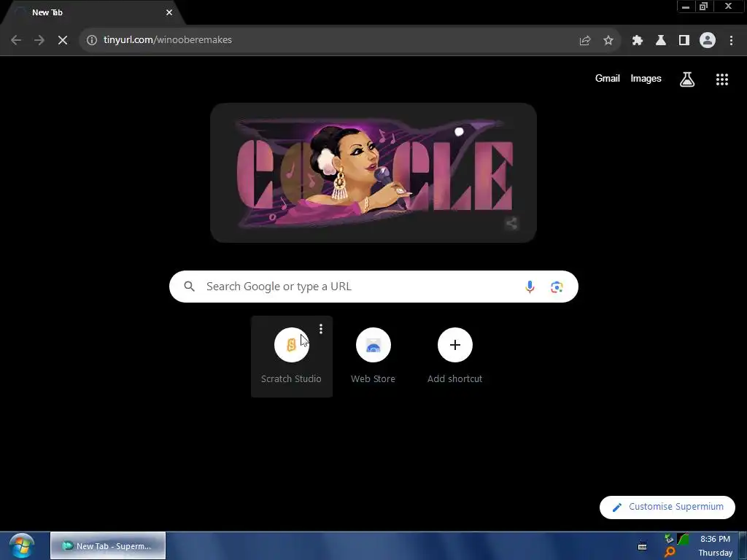Click the green tray icon
Screen dimensions: 747x560
(x=684, y=539)
